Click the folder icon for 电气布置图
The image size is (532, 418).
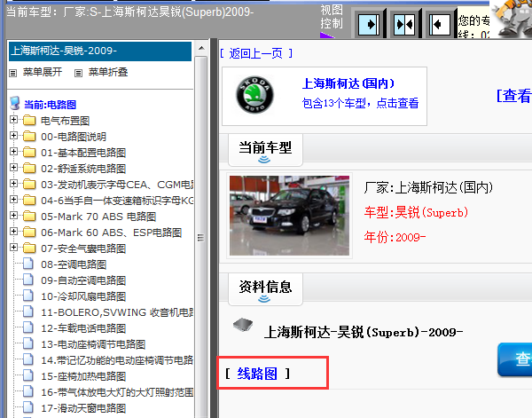tap(29, 120)
